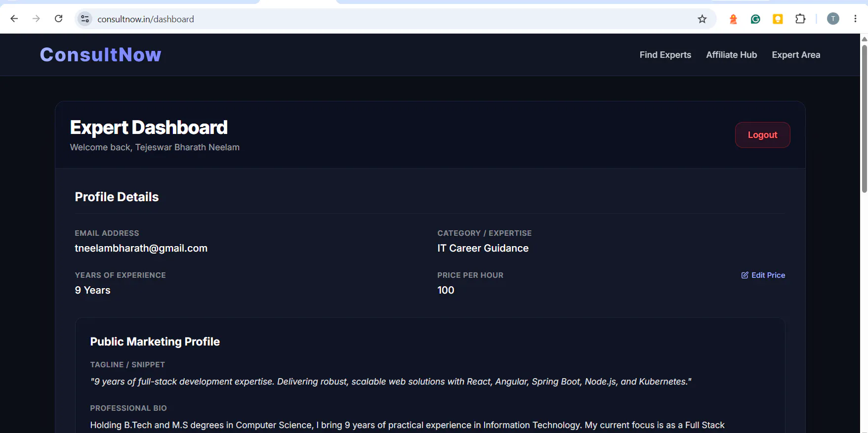Click the Public Marketing Profile heading
Screen dimensions: 868x433
(155, 342)
